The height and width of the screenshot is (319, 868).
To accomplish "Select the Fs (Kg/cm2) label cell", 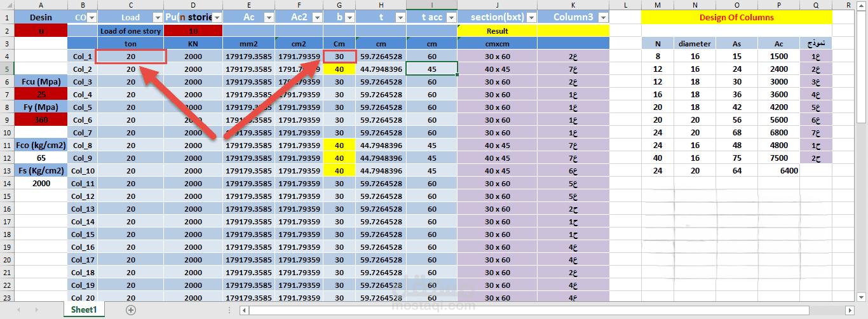I will [x=41, y=171].
